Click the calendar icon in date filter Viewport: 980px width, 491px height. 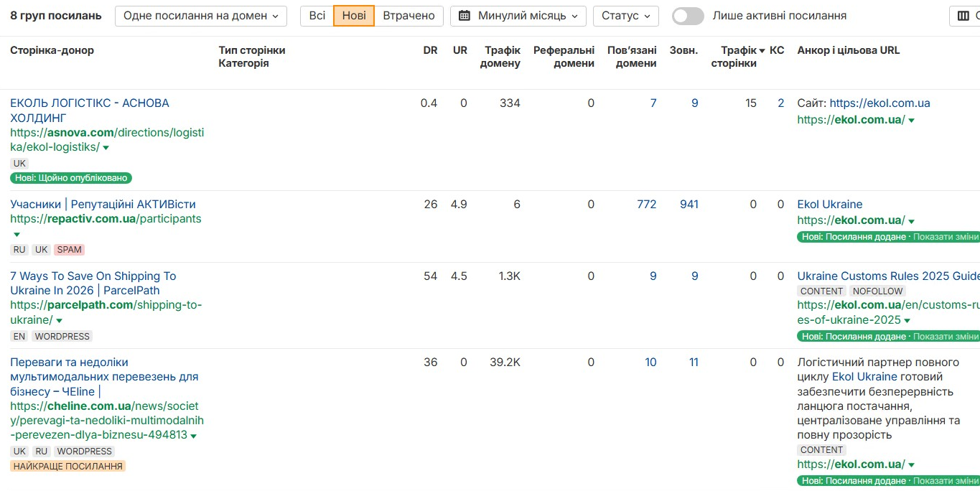pos(465,16)
